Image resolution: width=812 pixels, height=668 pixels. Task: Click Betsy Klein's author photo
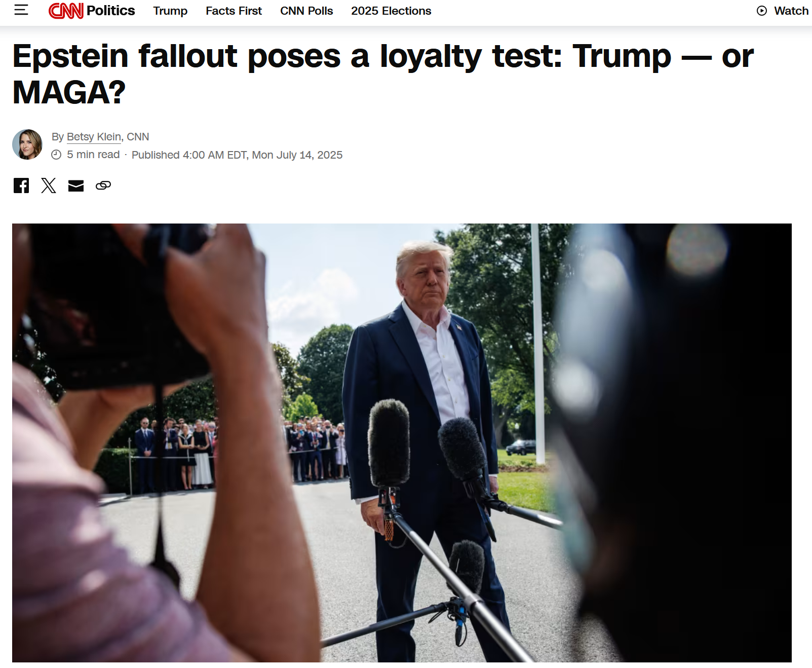(x=27, y=144)
